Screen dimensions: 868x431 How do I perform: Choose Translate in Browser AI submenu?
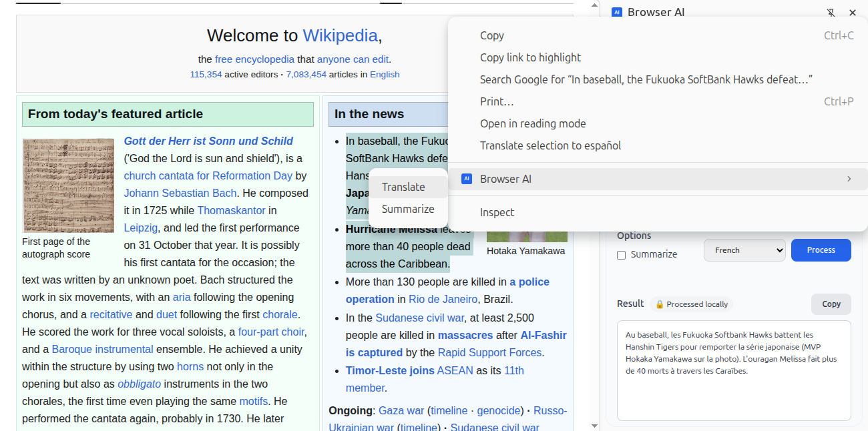[x=408, y=187]
